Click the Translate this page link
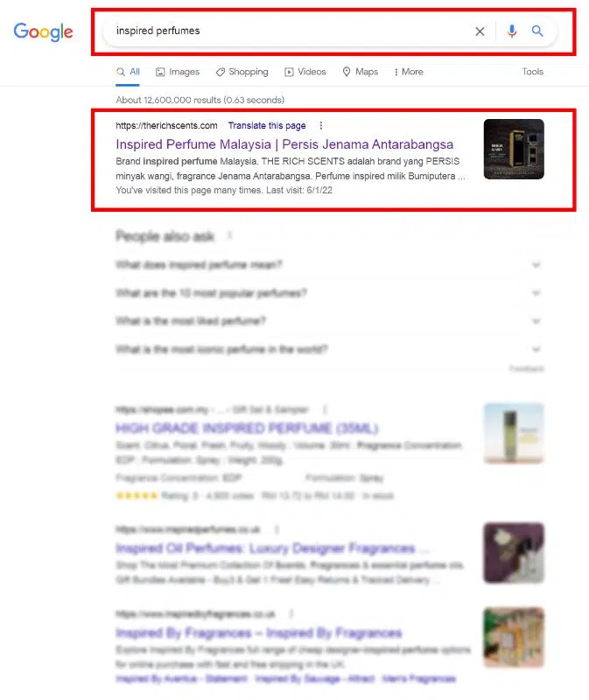 [x=267, y=126]
